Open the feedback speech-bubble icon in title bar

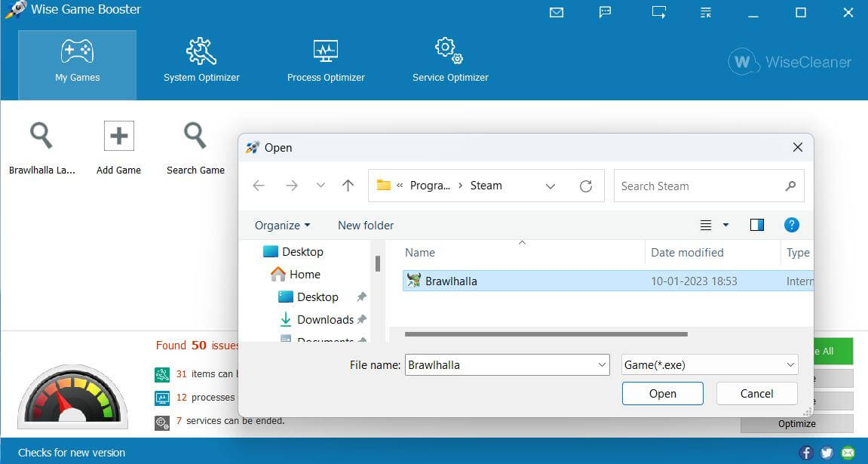pos(605,12)
